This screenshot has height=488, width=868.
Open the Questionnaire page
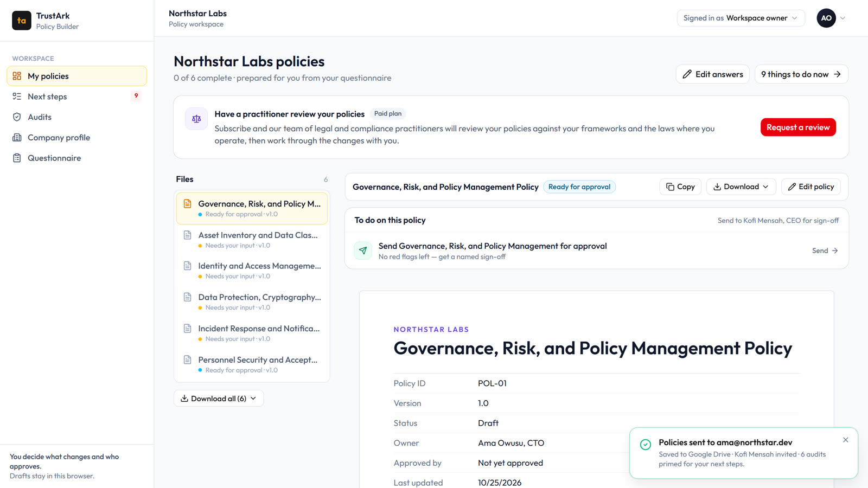pyautogui.click(x=76, y=158)
